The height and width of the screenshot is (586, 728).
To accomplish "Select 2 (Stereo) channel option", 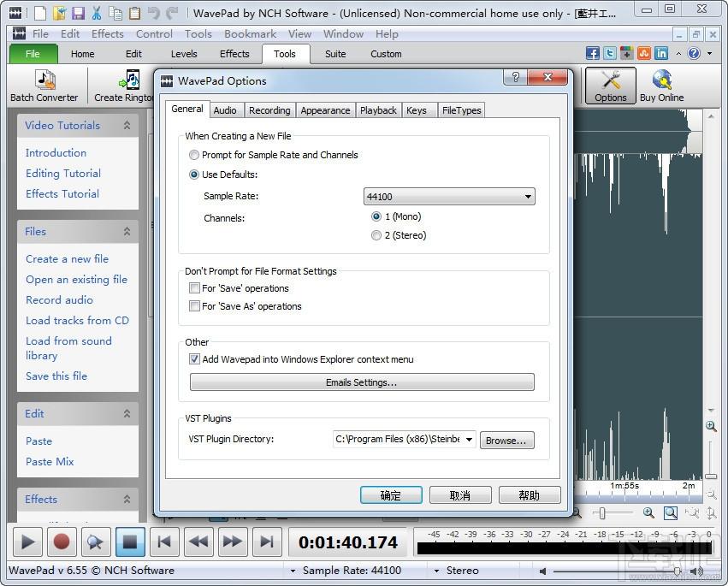I will click(x=376, y=235).
